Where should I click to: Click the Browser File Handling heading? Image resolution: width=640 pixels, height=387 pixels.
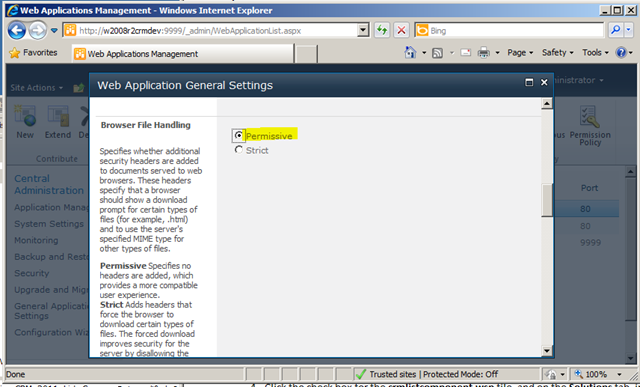146,125
